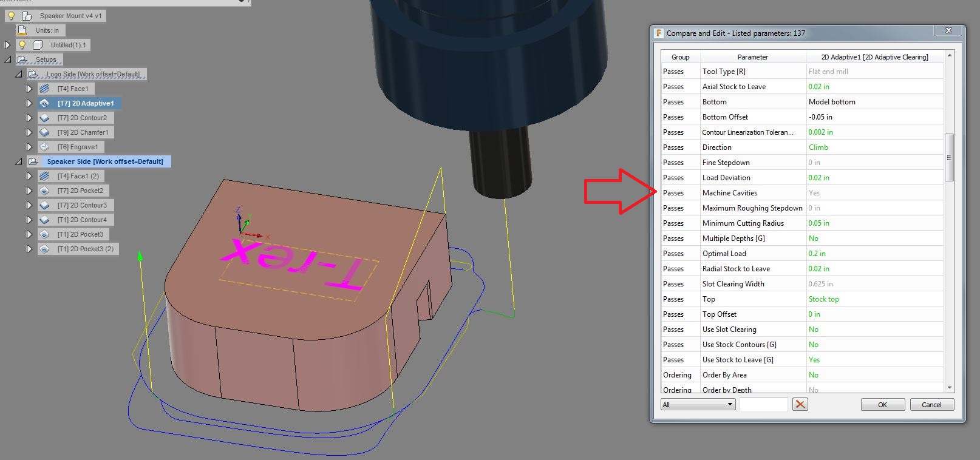
Task: Expand the [T6] Engrave1 operation
Action: (x=29, y=147)
